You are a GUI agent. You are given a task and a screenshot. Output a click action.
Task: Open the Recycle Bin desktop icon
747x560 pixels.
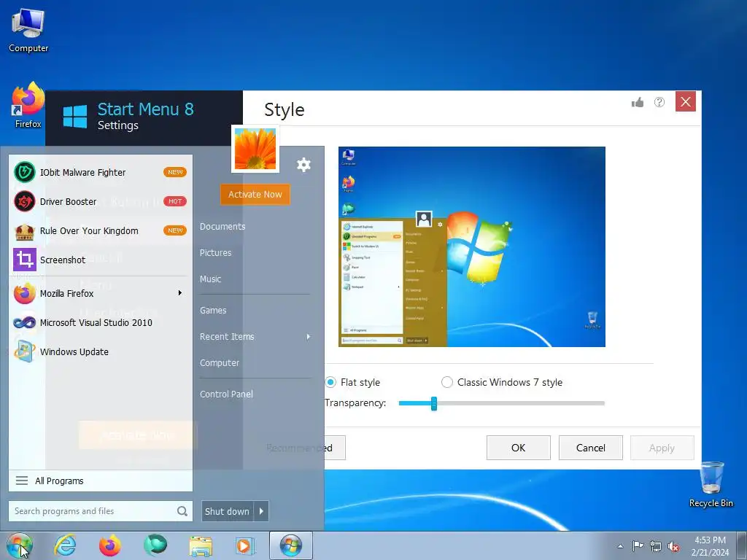(x=711, y=485)
